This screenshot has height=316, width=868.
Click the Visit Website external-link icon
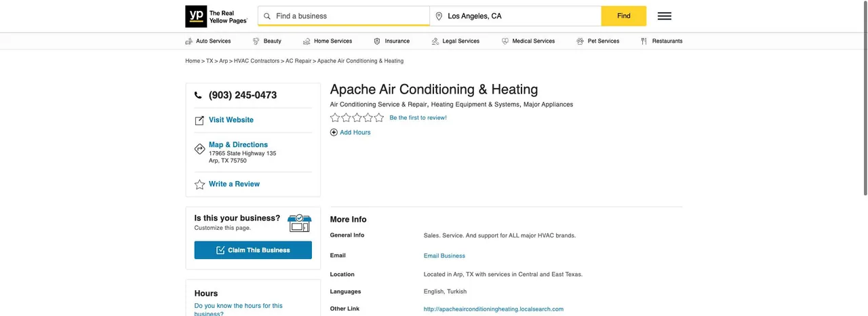point(199,121)
